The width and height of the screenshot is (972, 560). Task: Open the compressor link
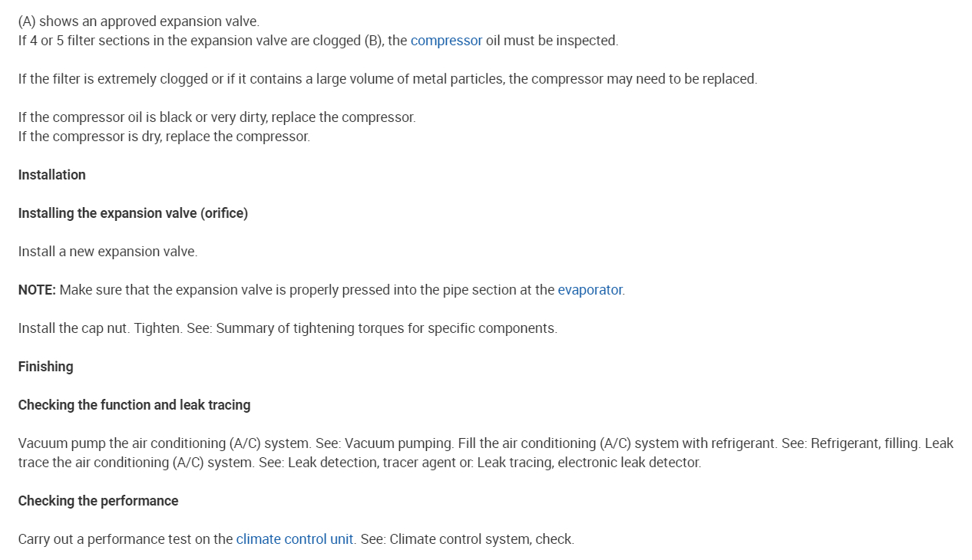click(x=446, y=41)
